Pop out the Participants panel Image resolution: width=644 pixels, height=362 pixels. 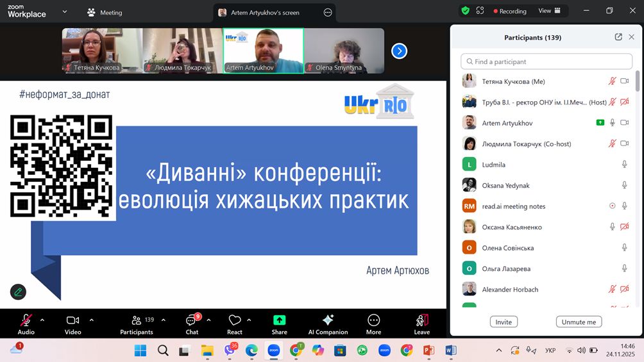(618, 37)
